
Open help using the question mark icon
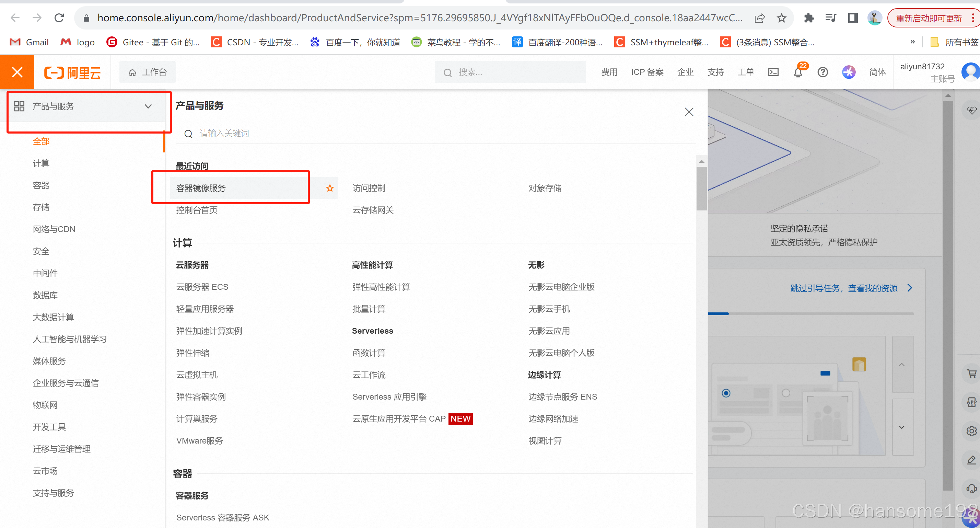(823, 72)
